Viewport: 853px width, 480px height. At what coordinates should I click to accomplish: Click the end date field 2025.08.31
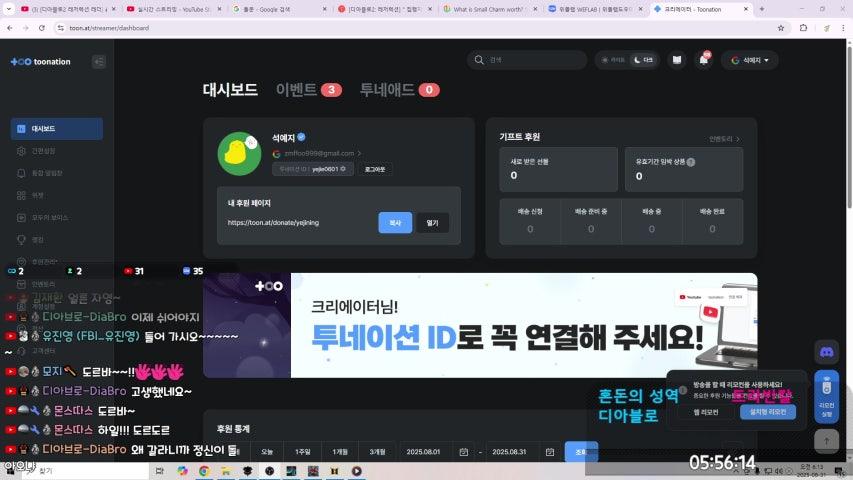coord(509,452)
